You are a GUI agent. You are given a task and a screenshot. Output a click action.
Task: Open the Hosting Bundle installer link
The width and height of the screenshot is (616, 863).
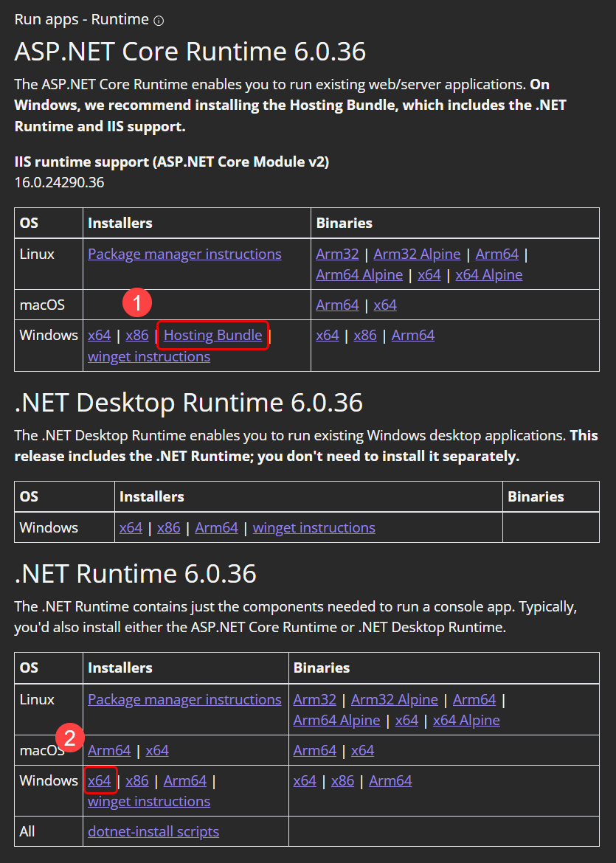click(212, 335)
